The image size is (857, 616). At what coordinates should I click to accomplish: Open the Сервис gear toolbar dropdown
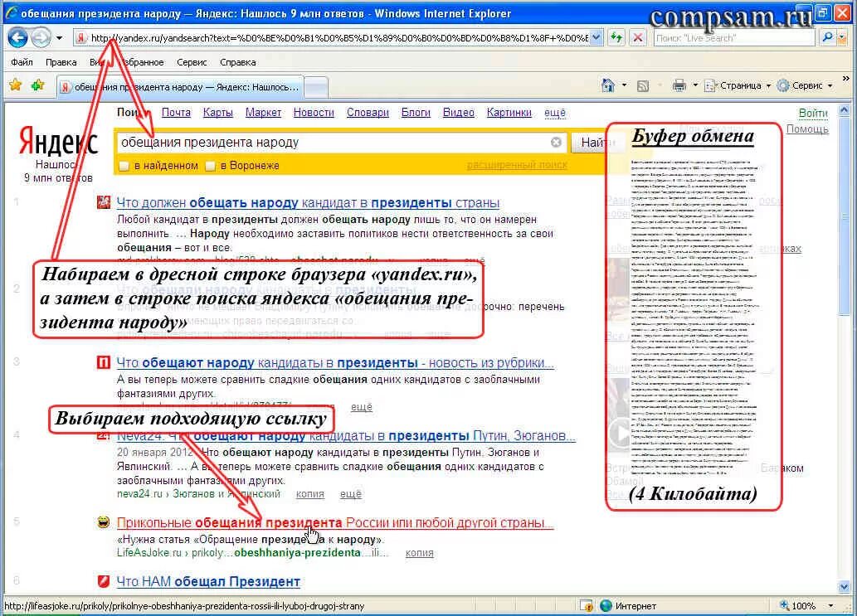805,85
